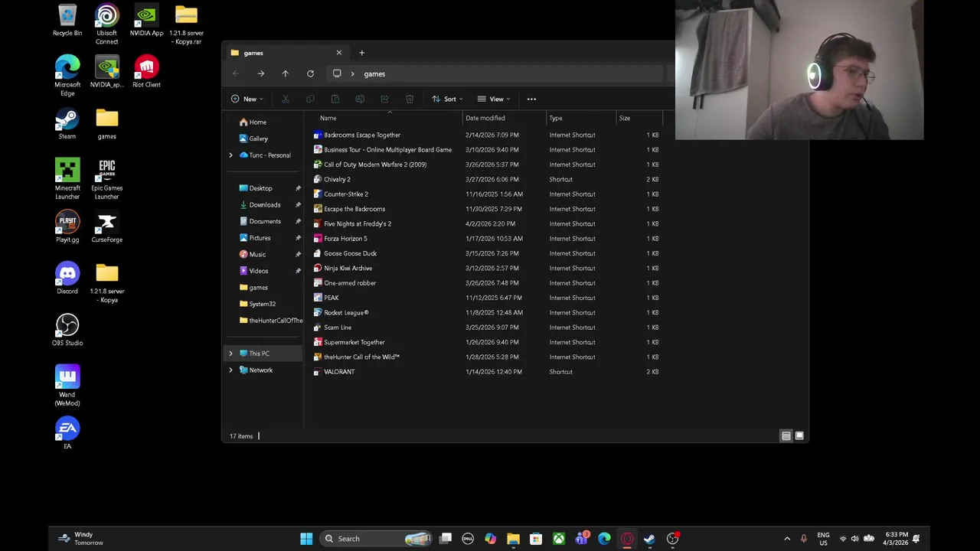Open Epic Games Launcher desktop icon

point(106,179)
